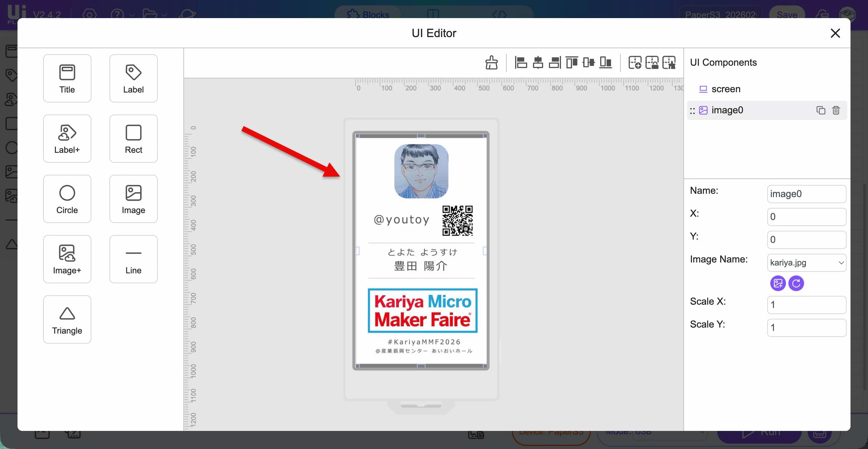This screenshot has width=868, height=449.
Task: Click the broom clear-canvas icon
Action: (491, 63)
